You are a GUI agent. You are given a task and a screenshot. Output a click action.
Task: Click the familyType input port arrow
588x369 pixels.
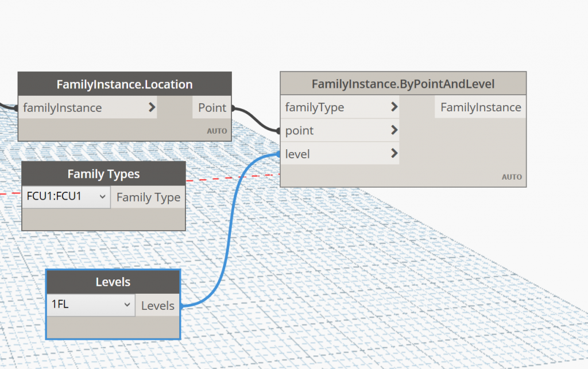(x=394, y=107)
